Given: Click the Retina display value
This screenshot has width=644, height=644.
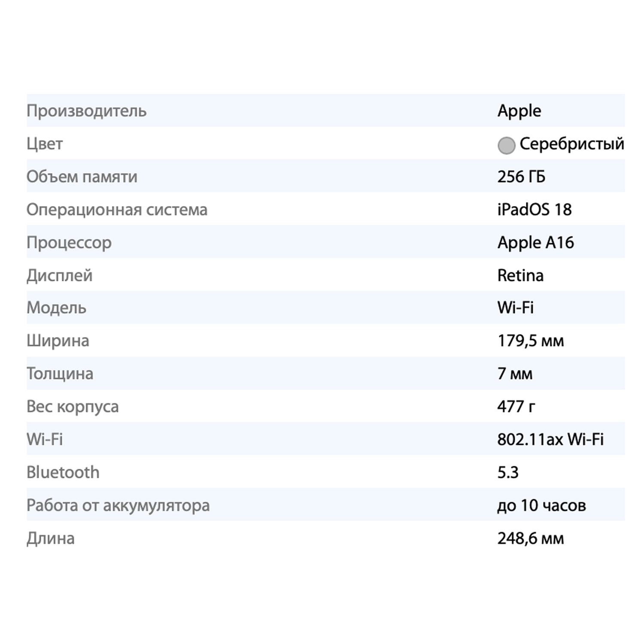Looking at the screenshot, I should [520, 275].
